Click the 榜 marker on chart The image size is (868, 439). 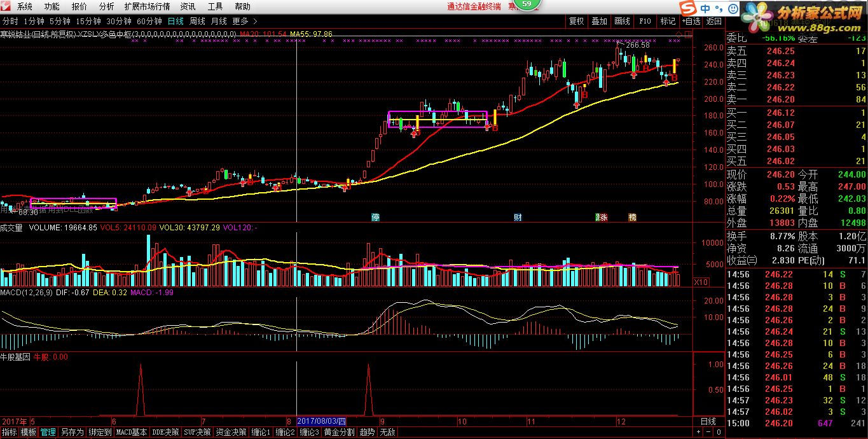[632, 217]
